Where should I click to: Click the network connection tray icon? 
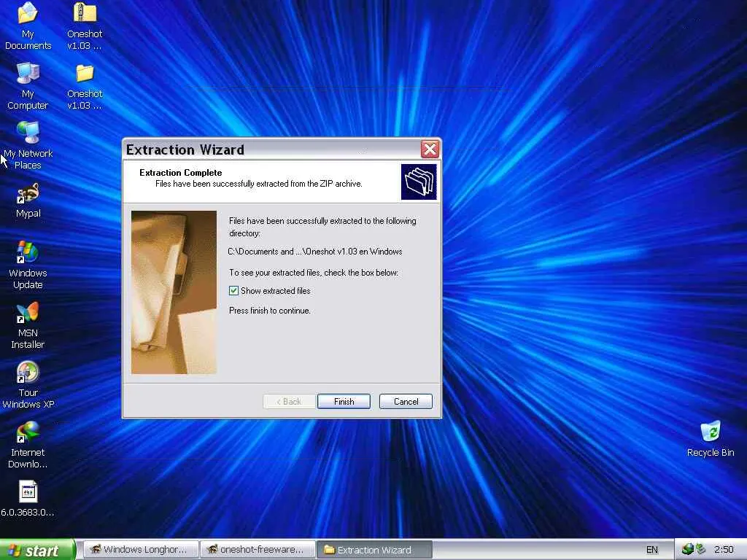pyautogui.click(x=687, y=549)
